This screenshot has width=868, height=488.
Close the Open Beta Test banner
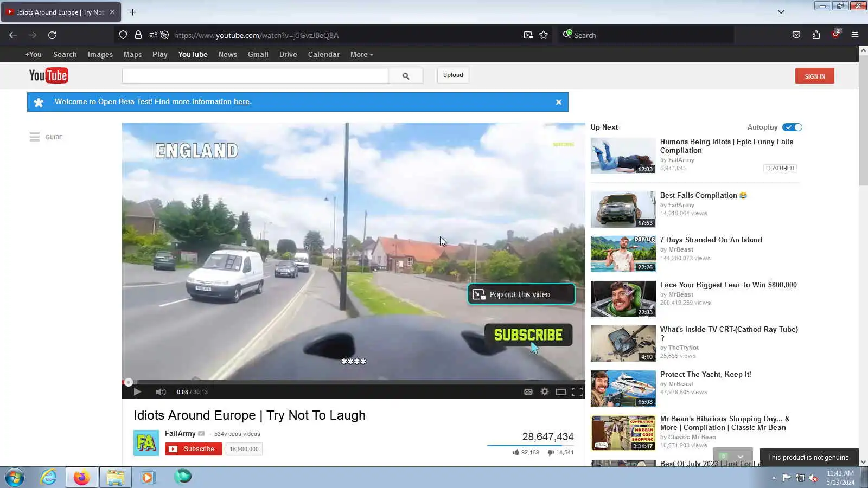pyautogui.click(x=558, y=102)
